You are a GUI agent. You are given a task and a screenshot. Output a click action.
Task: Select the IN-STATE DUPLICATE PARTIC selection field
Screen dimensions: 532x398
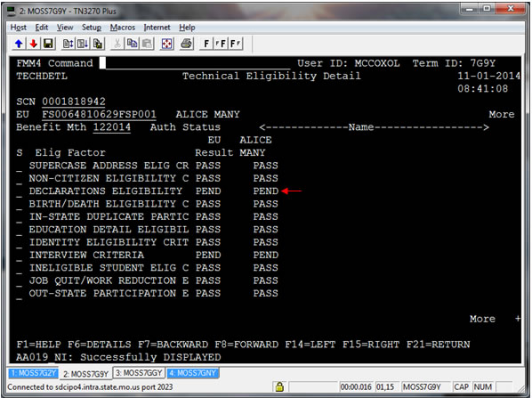pos(20,217)
